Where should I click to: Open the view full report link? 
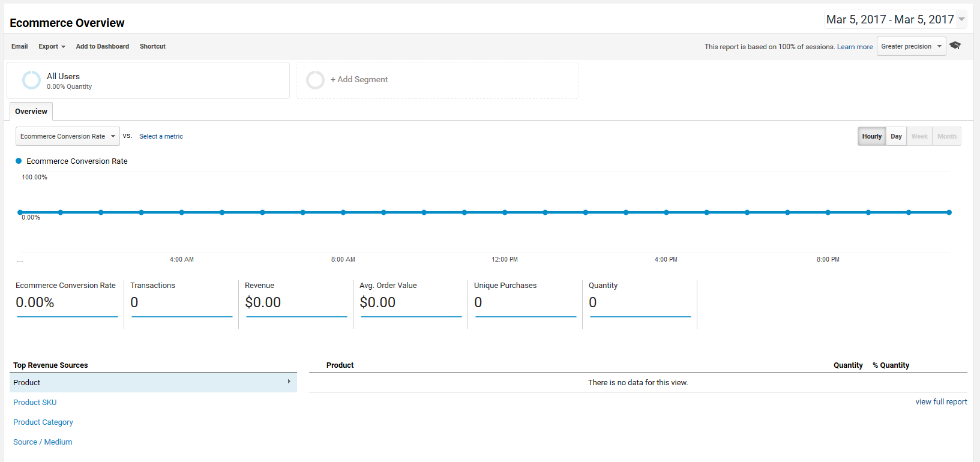[x=940, y=402]
